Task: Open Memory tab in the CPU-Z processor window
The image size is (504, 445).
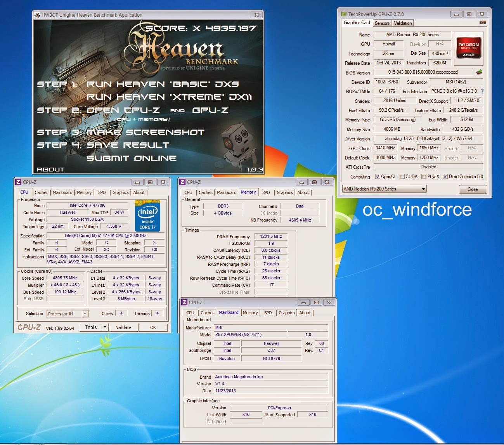Action: pos(84,192)
